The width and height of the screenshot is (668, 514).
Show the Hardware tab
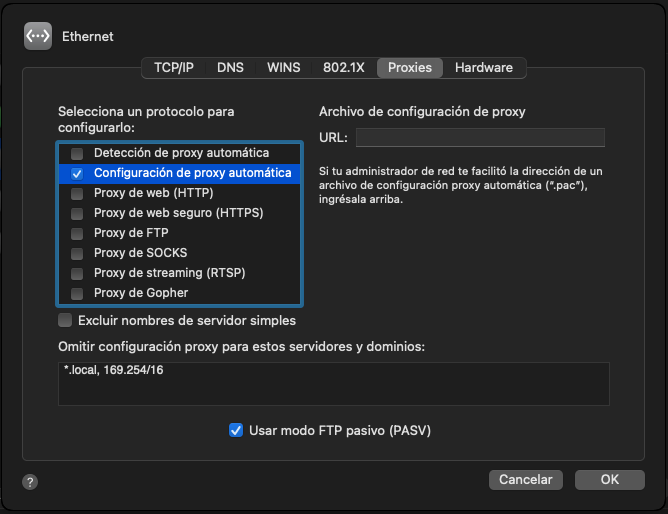[x=483, y=68]
